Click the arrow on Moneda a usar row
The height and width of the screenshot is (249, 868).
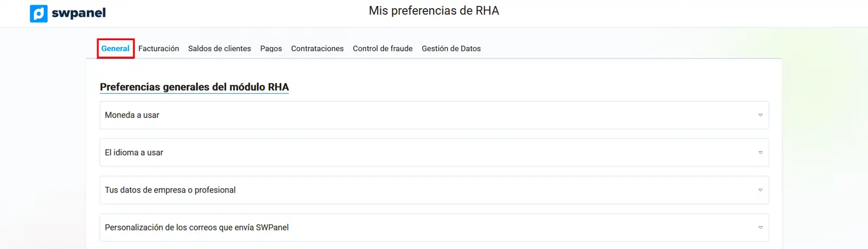[760, 115]
